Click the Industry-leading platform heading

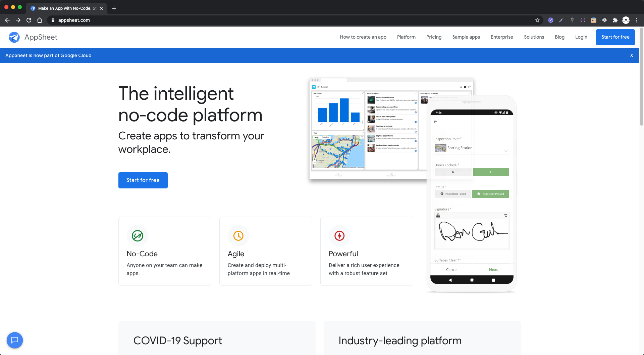pyautogui.click(x=400, y=341)
